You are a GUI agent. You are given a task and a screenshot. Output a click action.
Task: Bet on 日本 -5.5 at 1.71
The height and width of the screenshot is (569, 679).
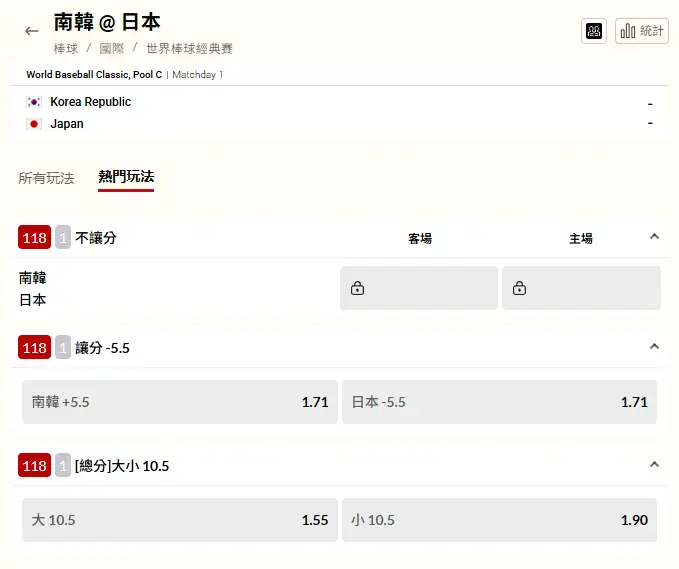point(499,402)
